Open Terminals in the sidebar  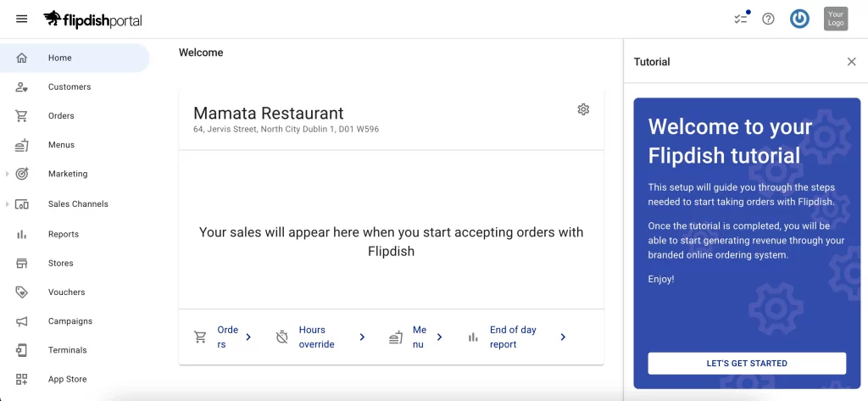pyautogui.click(x=67, y=349)
